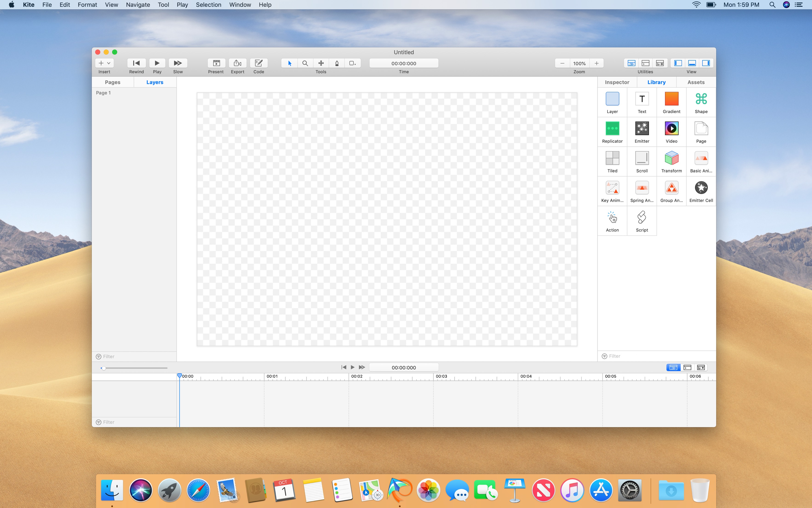Select the Page item in Library
This screenshot has width=812, height=508.
[701, 132]
